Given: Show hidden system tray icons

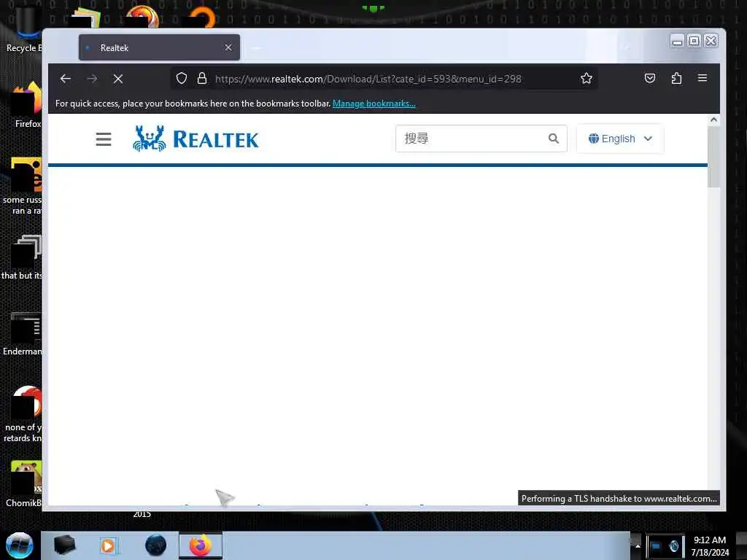Looking at the screenshot, I should click(x=638, y=546).
